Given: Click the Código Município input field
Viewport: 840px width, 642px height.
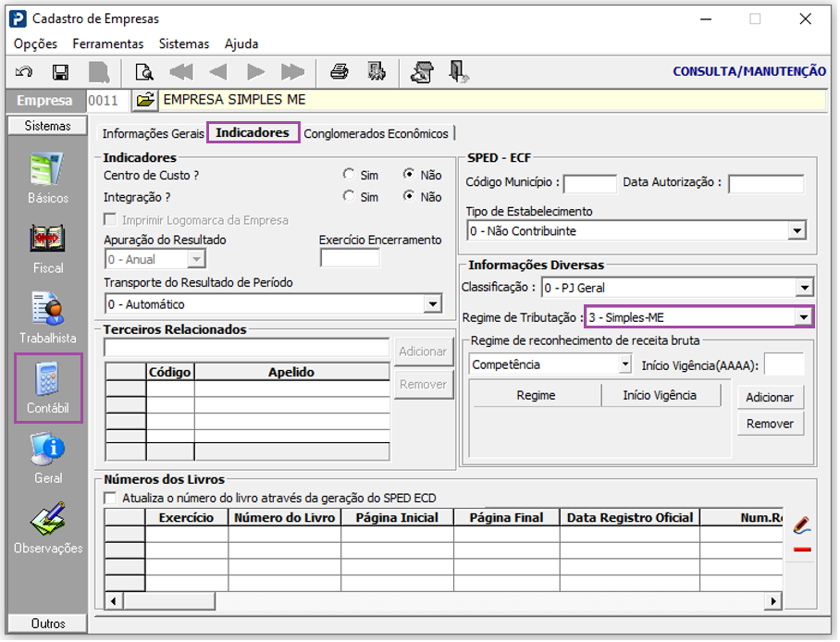Looking at the screenshot, I should point(591,184).
